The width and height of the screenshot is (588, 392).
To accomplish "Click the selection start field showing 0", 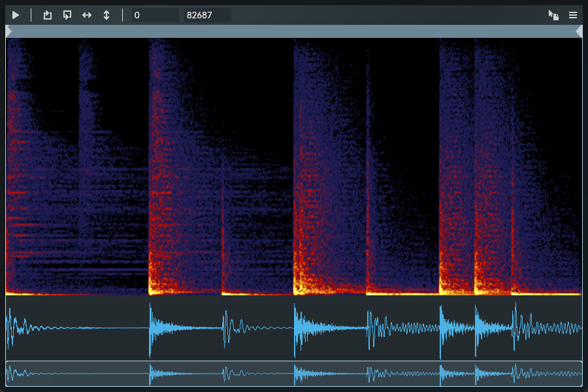I will [155, 15].
